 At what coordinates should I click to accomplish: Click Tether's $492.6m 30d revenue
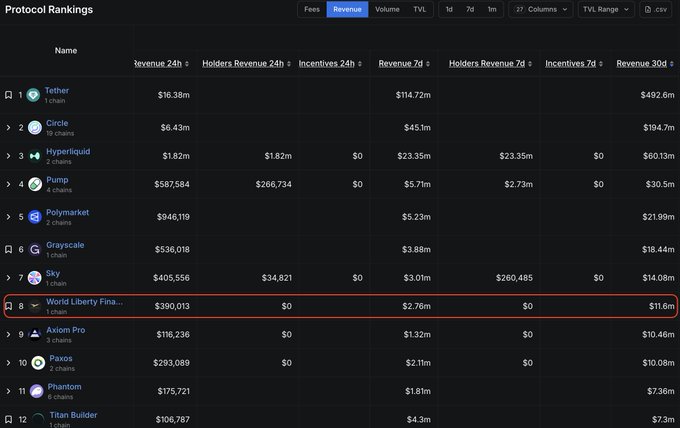tap(657, 95)
